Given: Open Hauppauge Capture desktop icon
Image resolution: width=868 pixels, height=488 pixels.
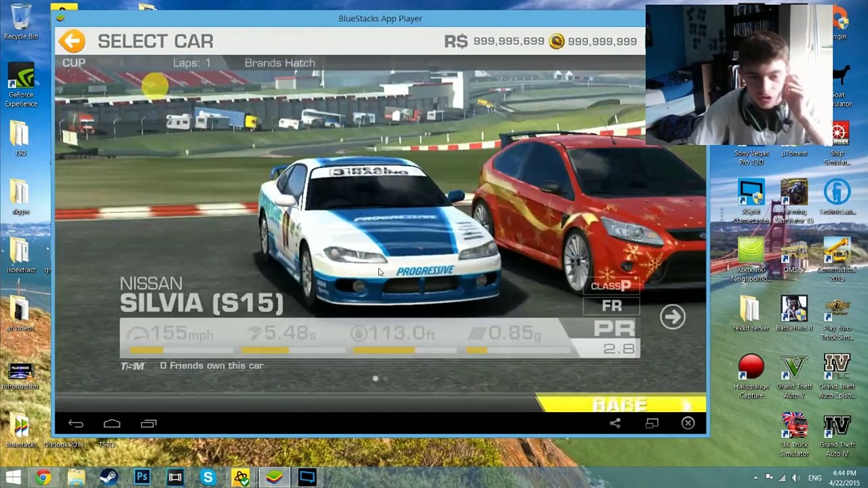Looking at the screenshot, I should 751,377.
